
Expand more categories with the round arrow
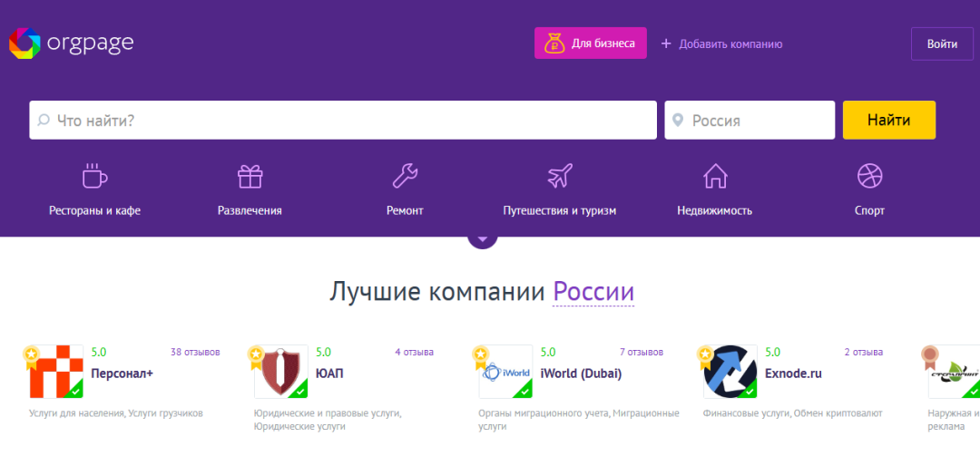click(x=483, y=240)
